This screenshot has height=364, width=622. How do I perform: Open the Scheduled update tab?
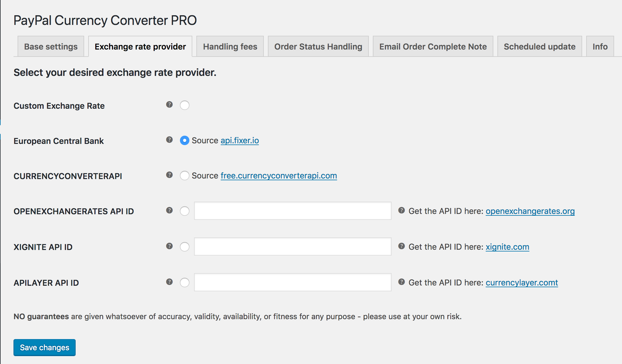pyautogui.click(x=540, y=46)
